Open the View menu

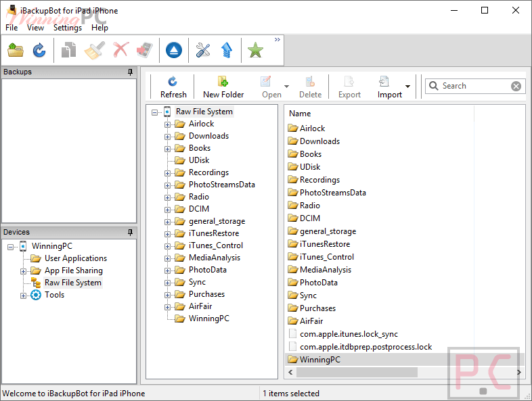point(35,28)
